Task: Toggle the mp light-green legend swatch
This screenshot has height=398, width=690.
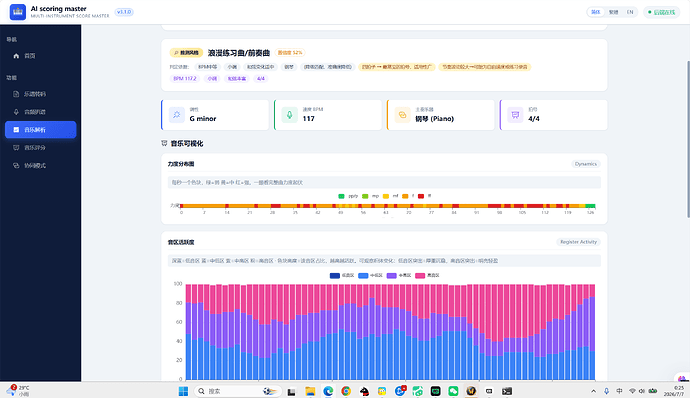Action: coord(365,196)
